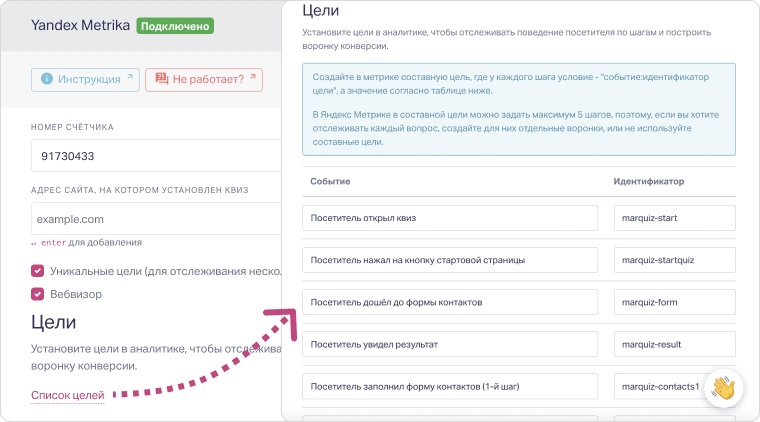Click the info icon in Инструкция button

(x=47, y=80)
